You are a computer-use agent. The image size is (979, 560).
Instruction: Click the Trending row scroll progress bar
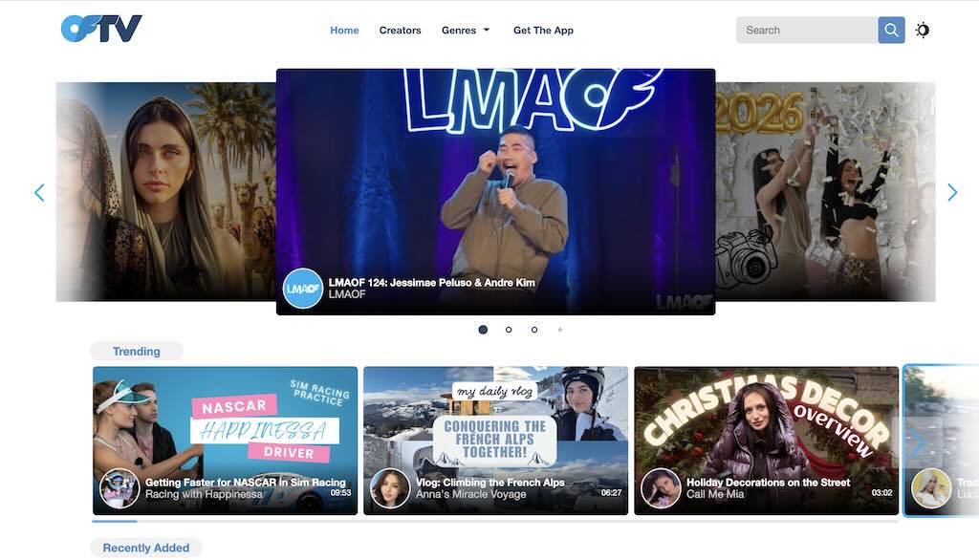tap(494, 522)
